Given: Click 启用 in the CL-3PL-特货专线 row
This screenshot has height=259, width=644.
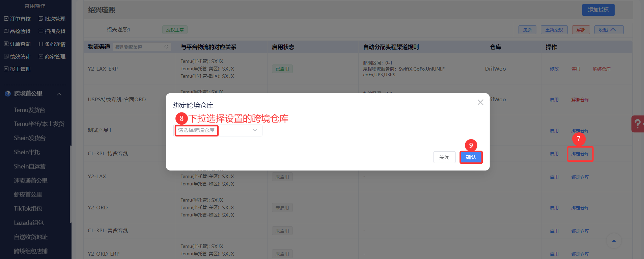Looking at the screenshot, I should tap(554, 154).
